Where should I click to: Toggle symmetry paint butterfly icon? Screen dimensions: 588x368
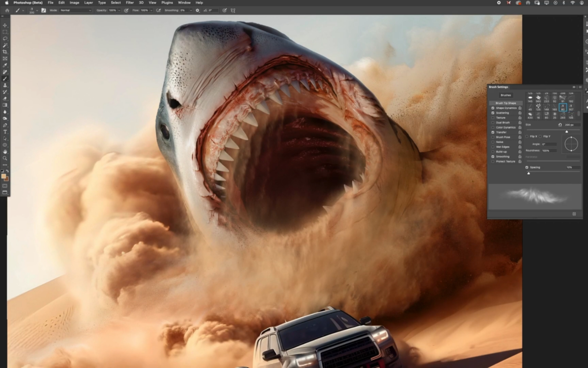click(233, 10)
